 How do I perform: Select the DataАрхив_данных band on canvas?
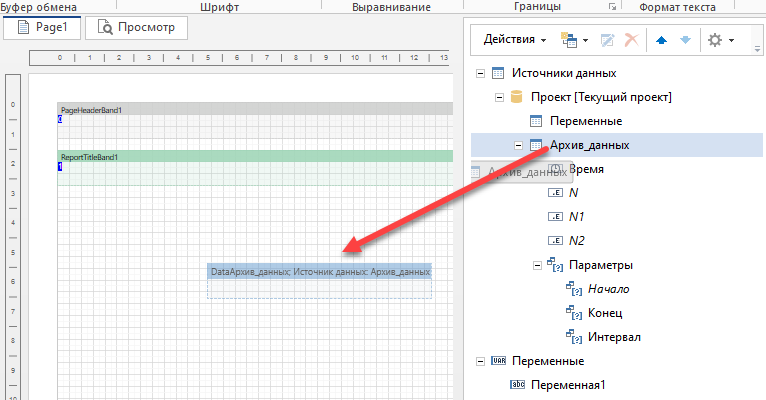[x=319, y=271]
